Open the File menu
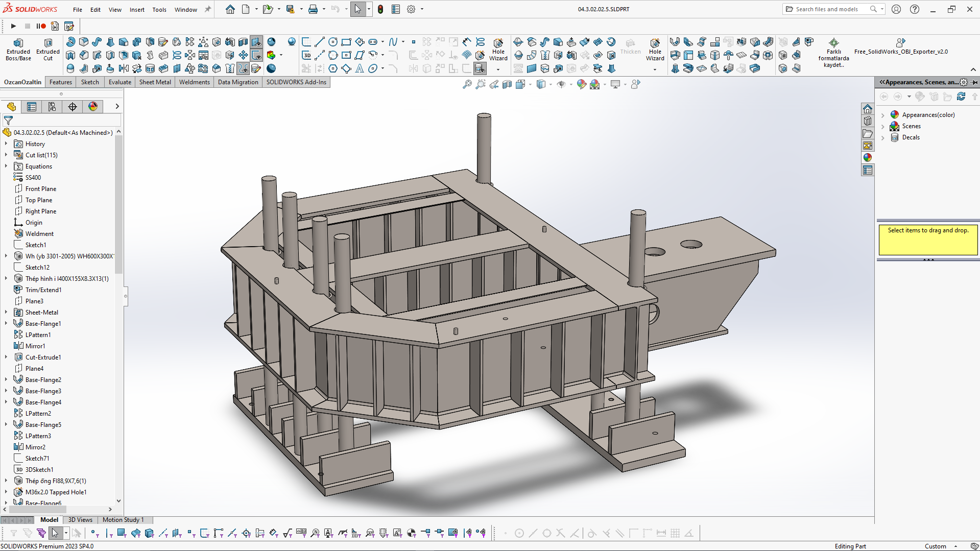980x551 pixels. coord(77,10)
